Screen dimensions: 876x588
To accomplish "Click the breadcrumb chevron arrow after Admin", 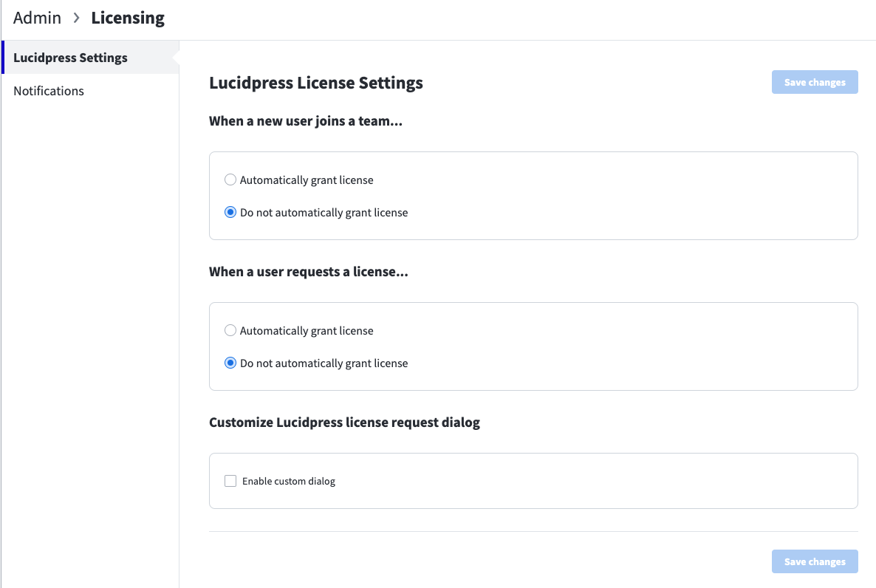I will point(77,18).
